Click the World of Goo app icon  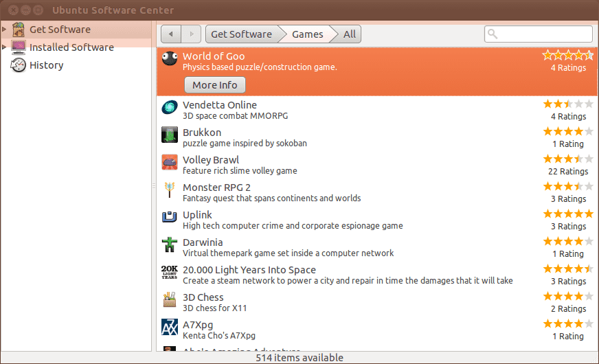(170, 60)
